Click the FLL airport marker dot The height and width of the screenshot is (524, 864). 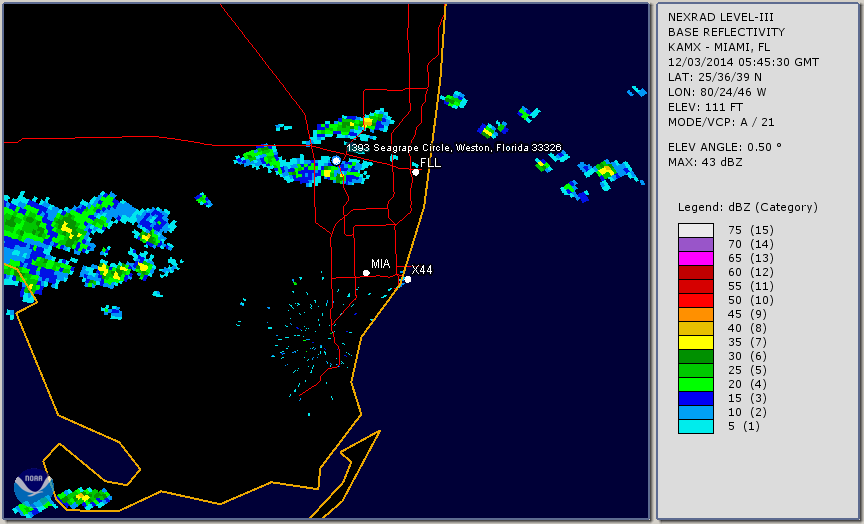(416, 172)
